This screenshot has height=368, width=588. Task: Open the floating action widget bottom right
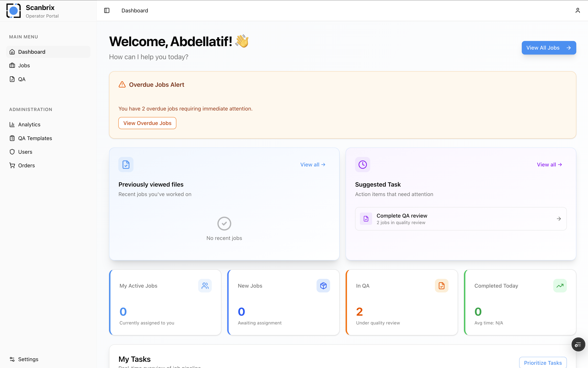[x=578, y=344]
